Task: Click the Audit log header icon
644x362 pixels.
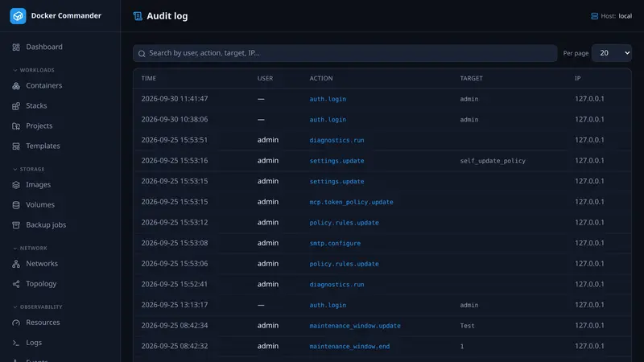Action: click(x=138, y=16)
